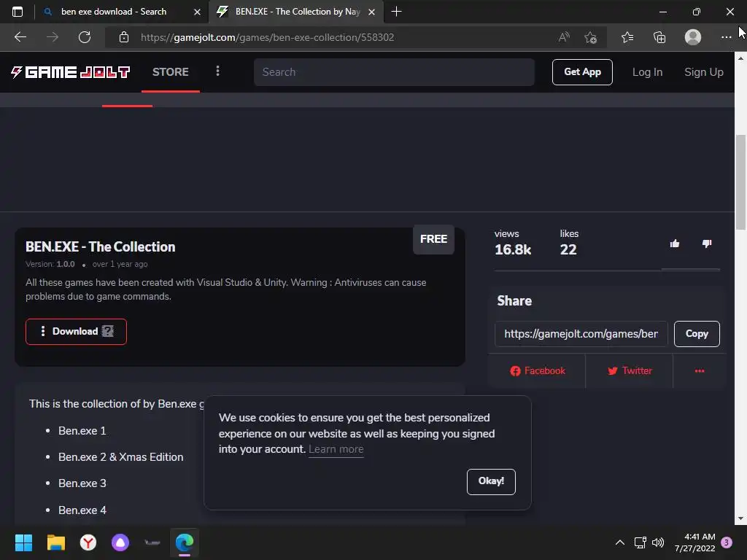Click the likes count 22
747x560 pixels.
coord(568,249)
